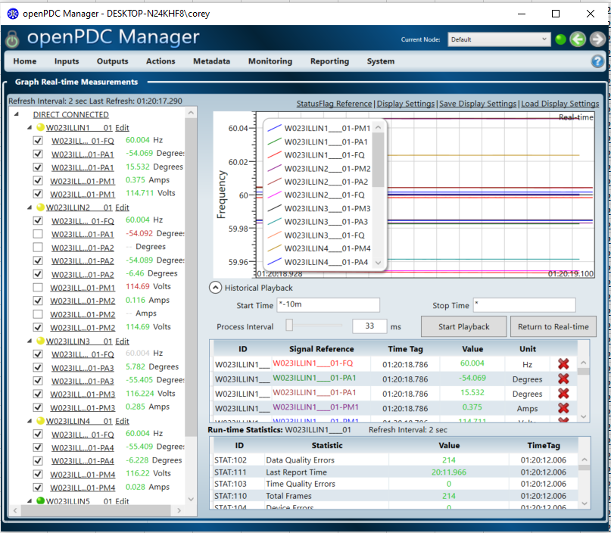Click the Process Interval slider handle
This screenshot has height=534, width=612.
point(290,326)
